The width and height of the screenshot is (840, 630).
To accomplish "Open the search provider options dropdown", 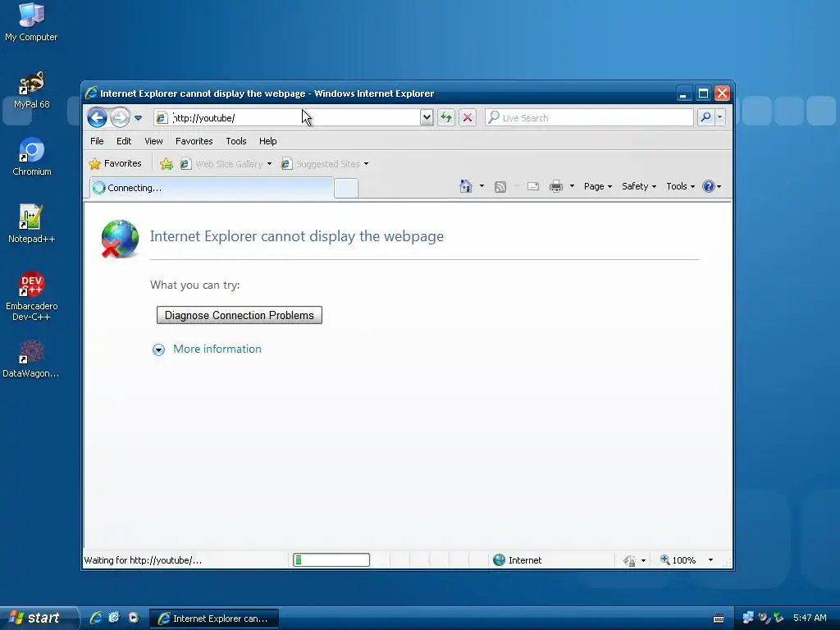I will pyautogui.click(x=720, y=117).
